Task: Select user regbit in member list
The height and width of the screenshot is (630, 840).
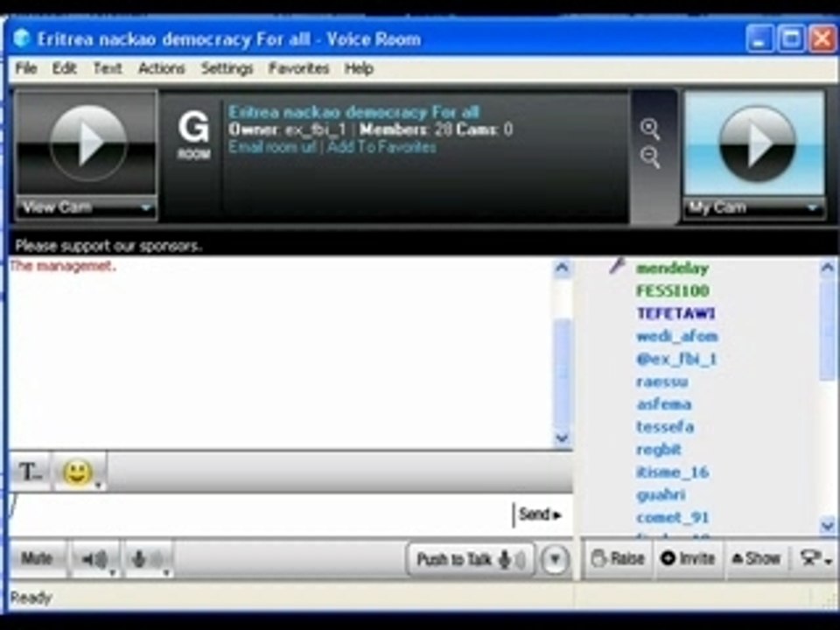Action: click(x=659, y=450)
